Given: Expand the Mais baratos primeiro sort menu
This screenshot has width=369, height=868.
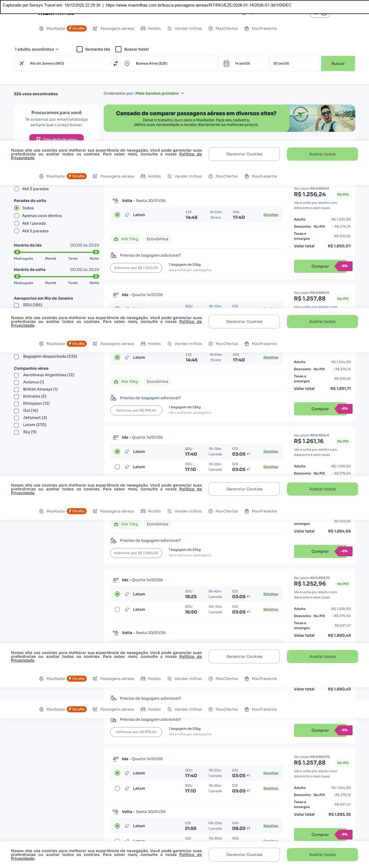Looking at the screenshot, I should coord(159,93).
